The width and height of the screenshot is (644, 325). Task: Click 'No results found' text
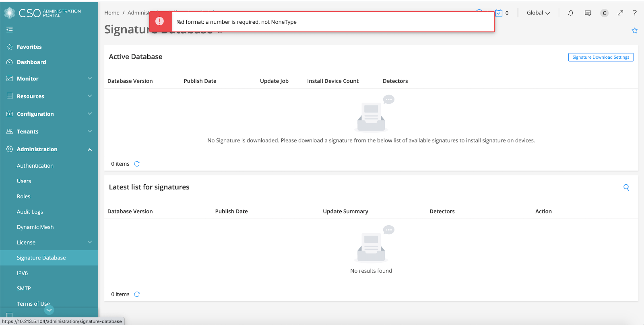pyautogui.click(x=371, y=271)
